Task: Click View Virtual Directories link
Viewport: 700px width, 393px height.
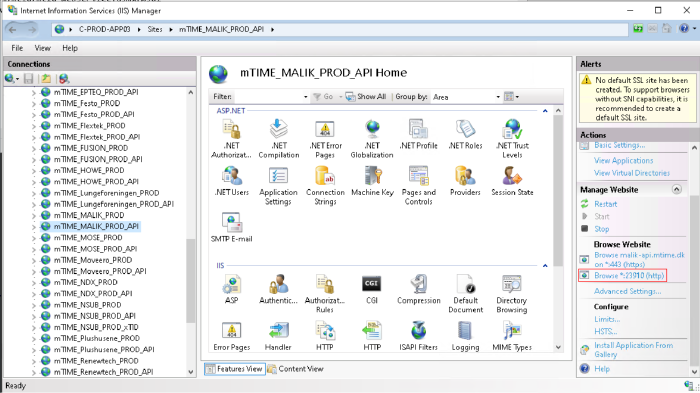Action: click(x=632, y=173)
